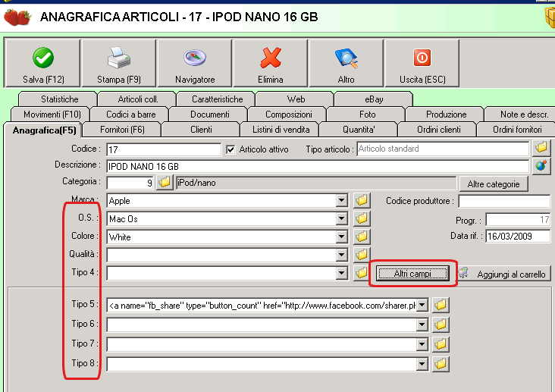
Task: Click folder icon beside Tipo 5 combo
Action: 441,305
